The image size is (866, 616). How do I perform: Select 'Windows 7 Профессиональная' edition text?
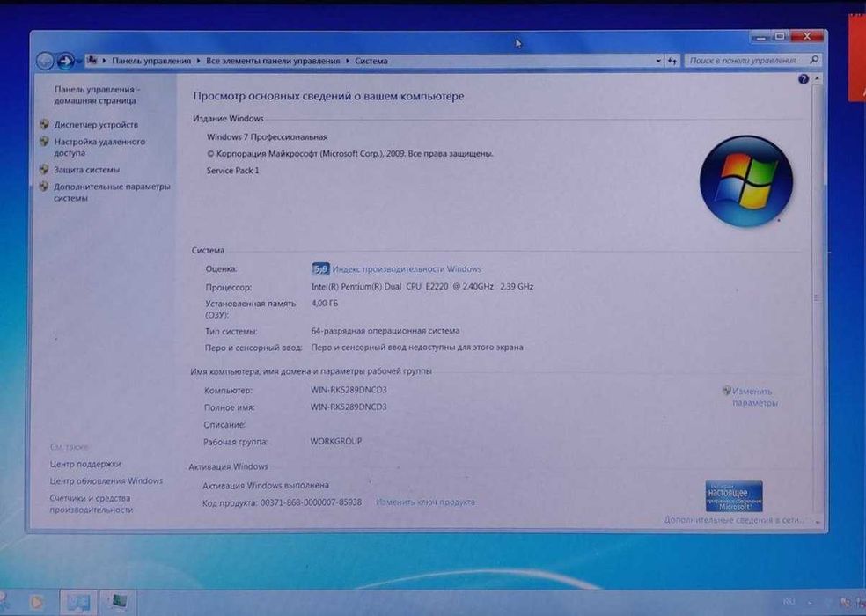click(x=268, y=137)
